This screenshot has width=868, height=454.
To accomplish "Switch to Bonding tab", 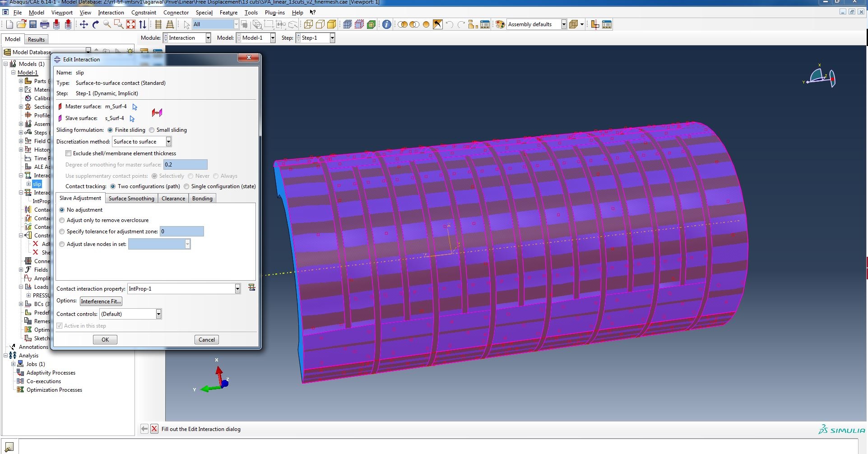I will (202, 199).
